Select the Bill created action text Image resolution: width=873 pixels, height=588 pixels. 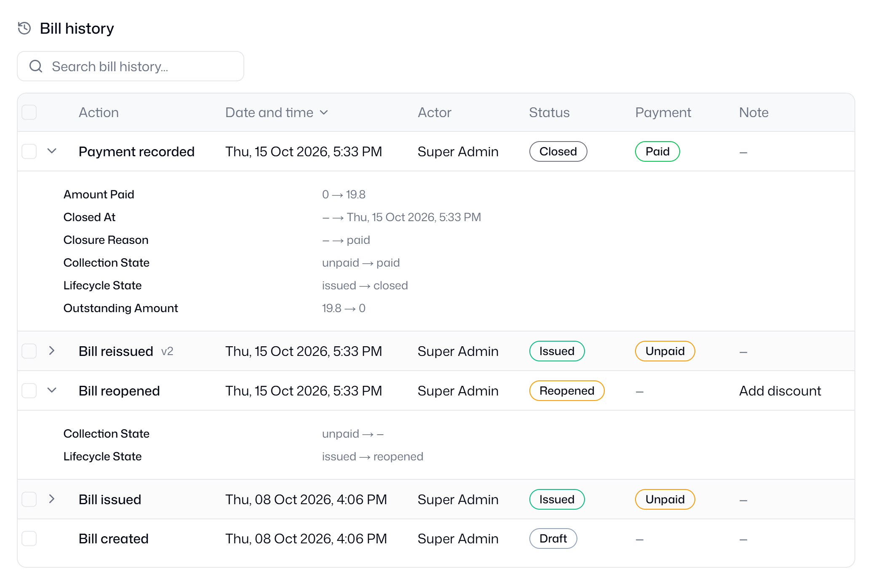[114, 538]
